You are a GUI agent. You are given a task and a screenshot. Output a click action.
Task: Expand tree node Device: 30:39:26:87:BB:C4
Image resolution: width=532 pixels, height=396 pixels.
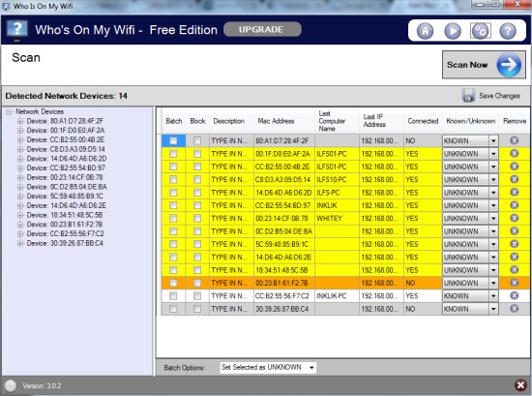[x=20, y=243]
